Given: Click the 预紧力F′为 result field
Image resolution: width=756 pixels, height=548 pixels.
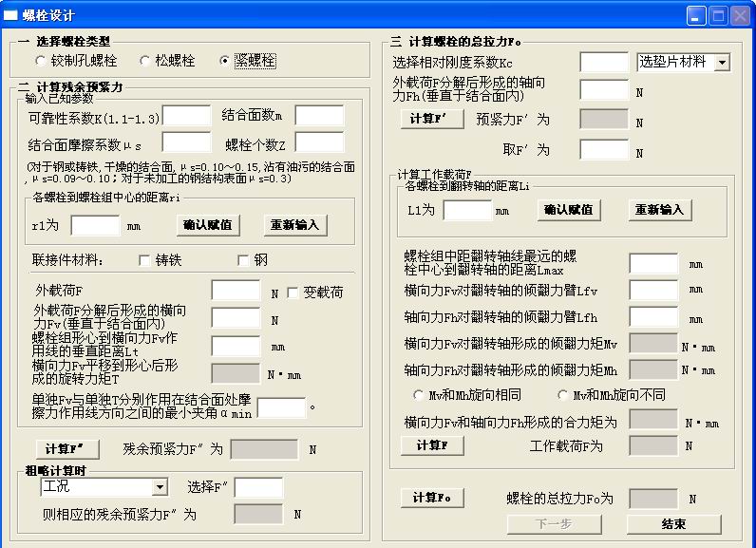Looking at the screenshot, I should (604, 120).
